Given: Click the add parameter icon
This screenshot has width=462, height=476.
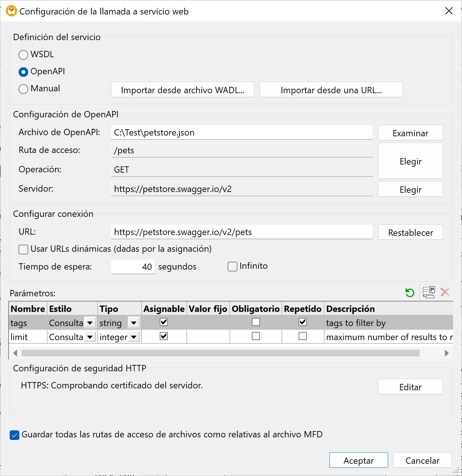Looking at the screenshot, I should [429, 292].
